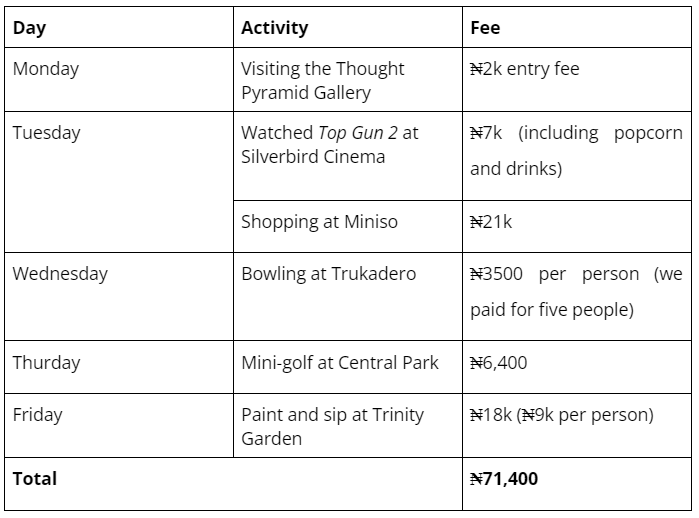Click the "Activity" column header cell
Viewport: 699px width, 518px height.
click(x=275, y=28)
